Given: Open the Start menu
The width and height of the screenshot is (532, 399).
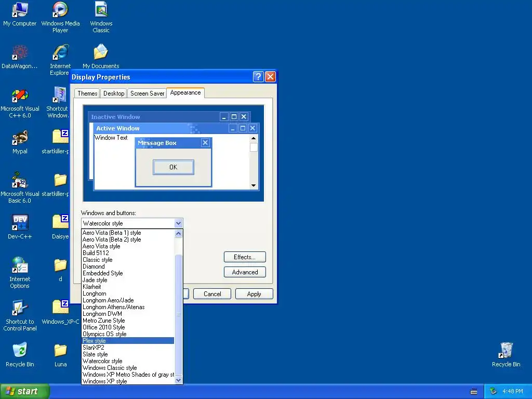Looking at the screenshot, I should 25,392.
